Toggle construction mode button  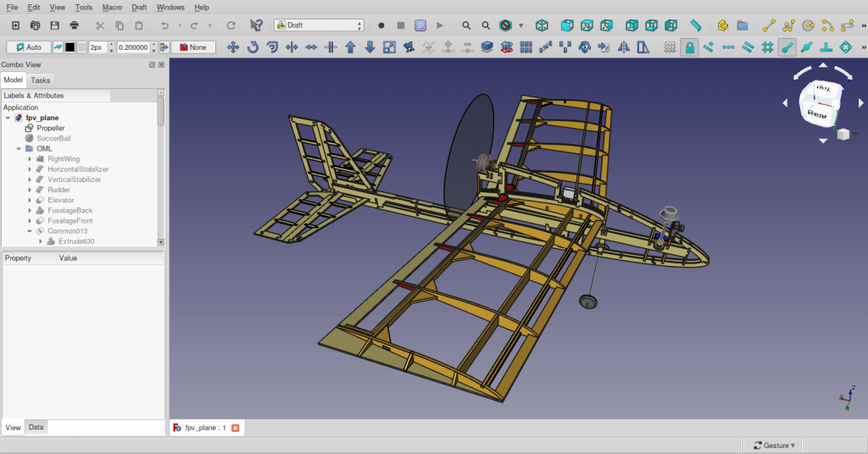pos(58,47)
